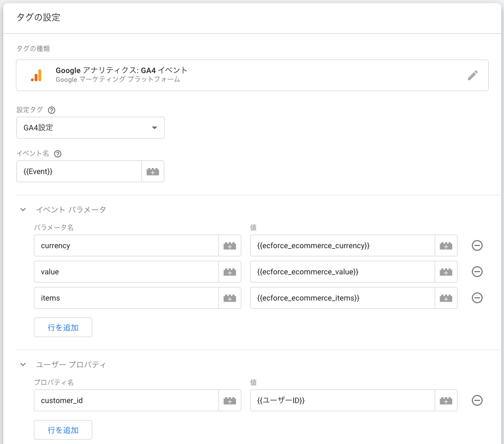Click the Google Analytics bar chart logo

coord(37,75)
